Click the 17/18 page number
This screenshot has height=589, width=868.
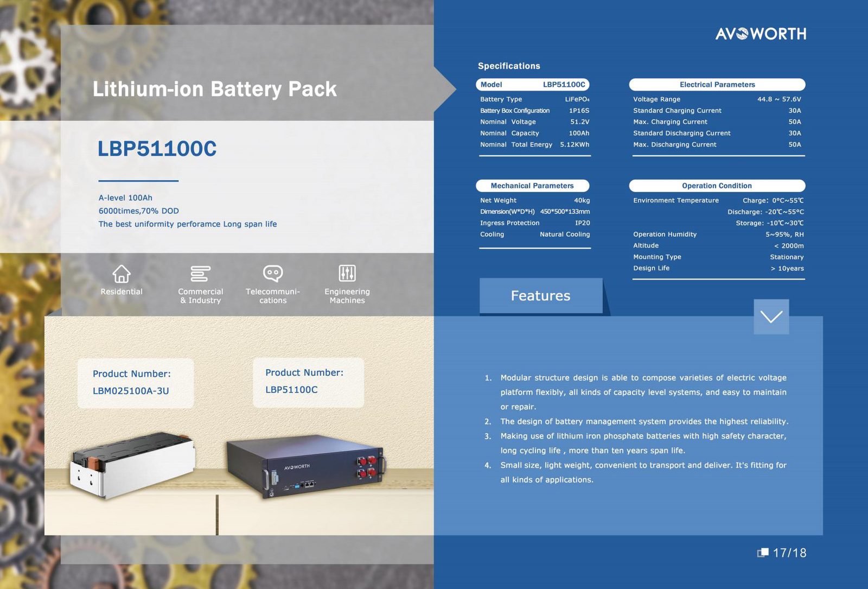pos(789,553)
